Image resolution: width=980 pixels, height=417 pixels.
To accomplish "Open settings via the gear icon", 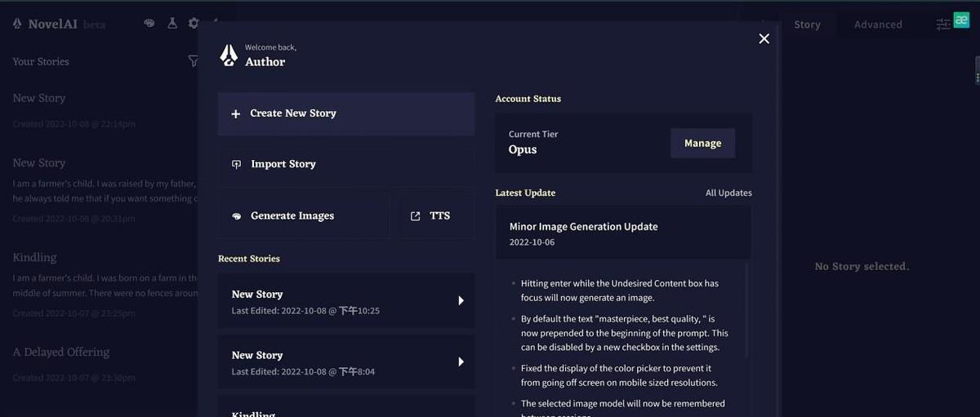I will pyautogui.click(x=194, y=24).
